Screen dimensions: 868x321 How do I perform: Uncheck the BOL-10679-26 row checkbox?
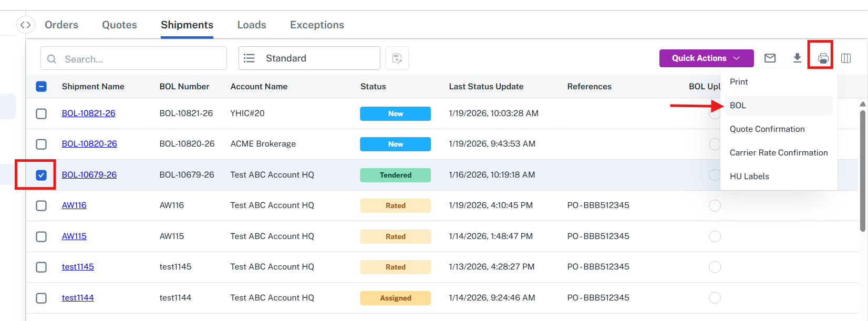41,175
